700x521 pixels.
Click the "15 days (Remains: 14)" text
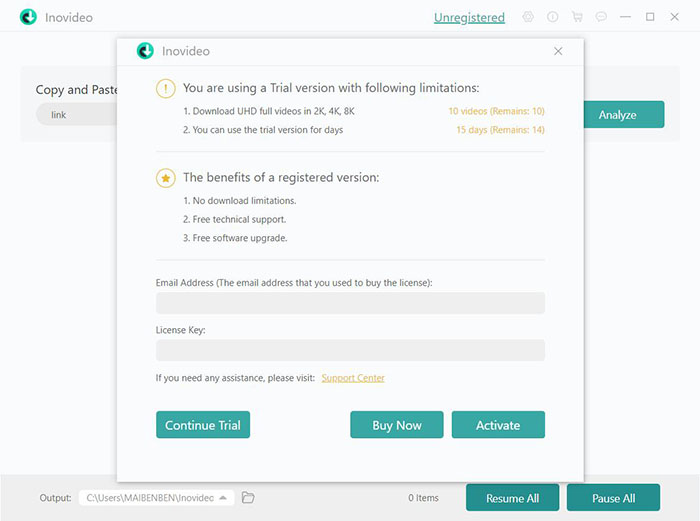[500, 130]
